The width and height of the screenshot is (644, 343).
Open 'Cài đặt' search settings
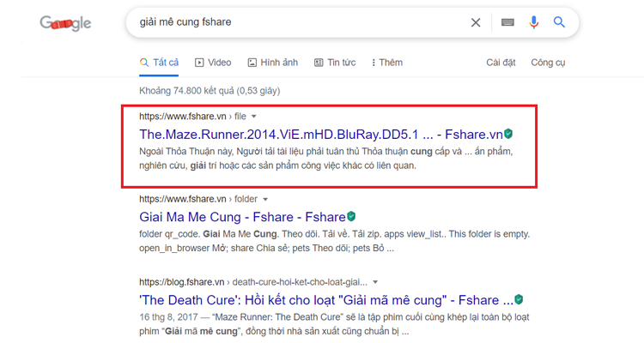coord(501,63)
